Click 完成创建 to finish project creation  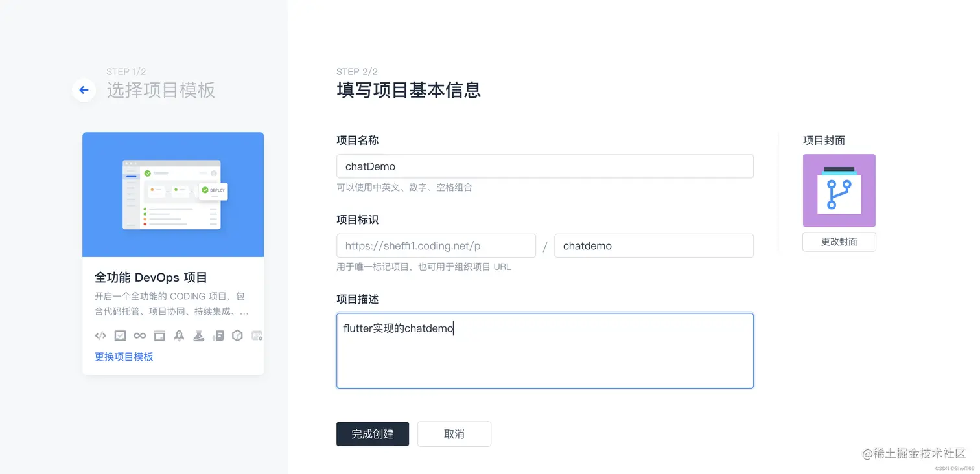(373, 434)
